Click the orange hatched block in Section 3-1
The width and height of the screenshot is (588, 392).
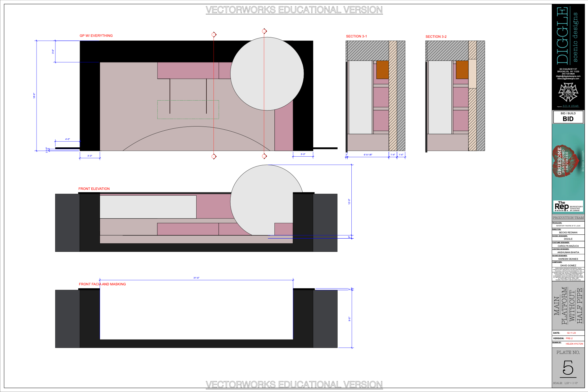pos(382,70)
